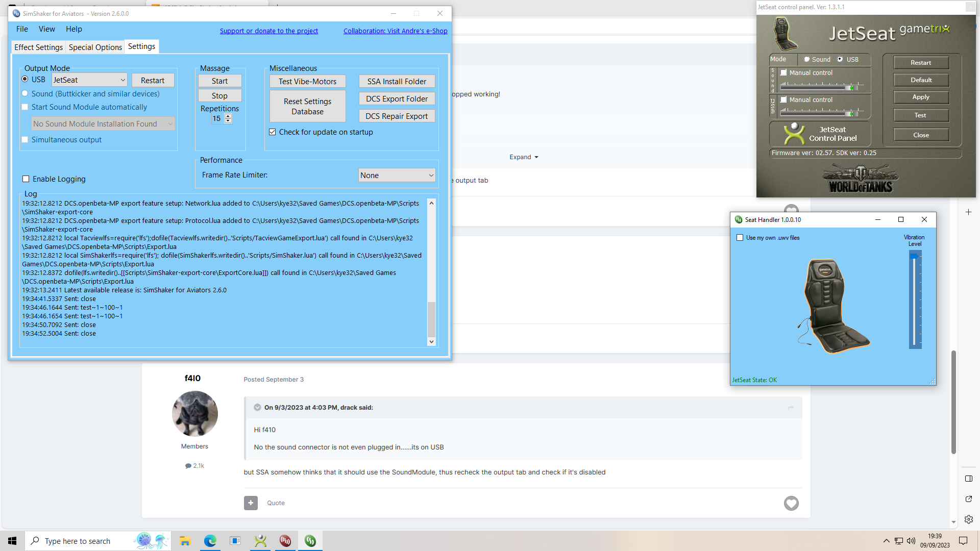Expand the collapsed forum post
The image size is (980, 551).
pos(524,157)
